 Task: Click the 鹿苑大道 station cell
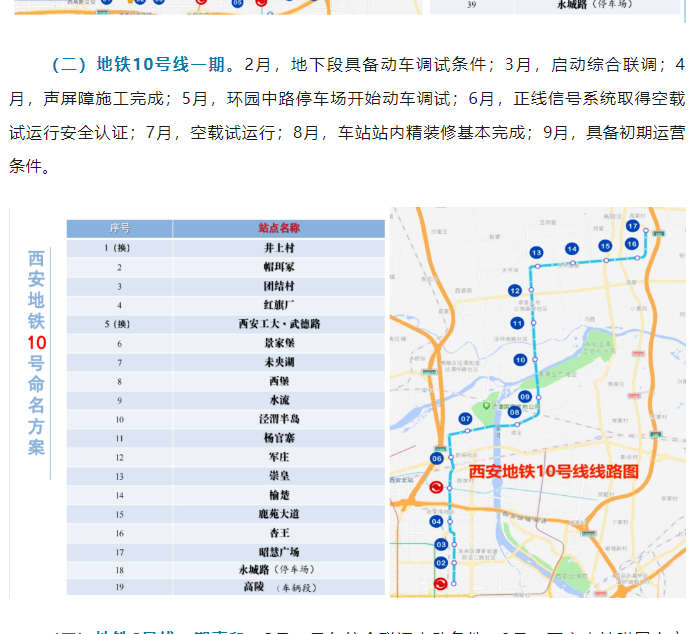[279, 514]
